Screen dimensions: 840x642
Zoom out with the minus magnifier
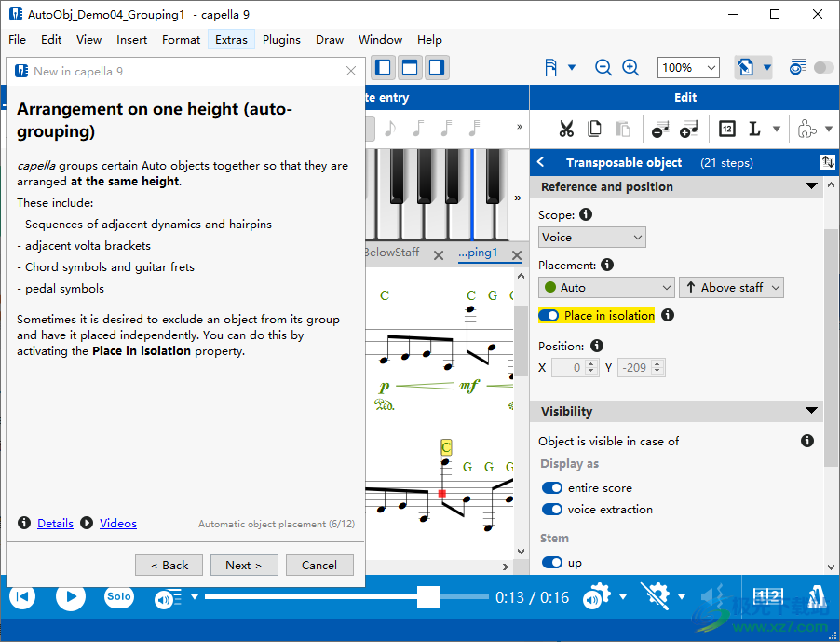click(603, 67)
